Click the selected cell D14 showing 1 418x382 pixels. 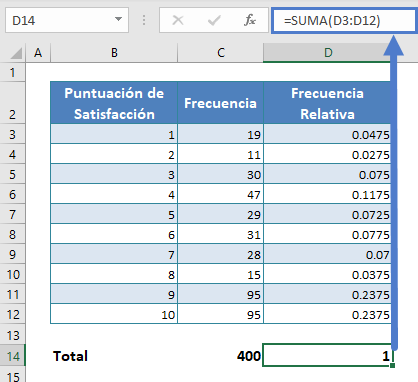327,355
